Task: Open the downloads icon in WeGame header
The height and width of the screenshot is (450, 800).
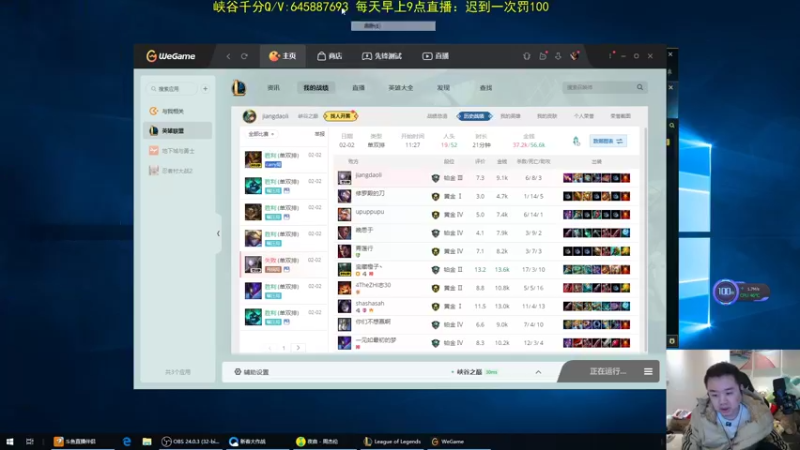Action: click(x=558, y=56)
